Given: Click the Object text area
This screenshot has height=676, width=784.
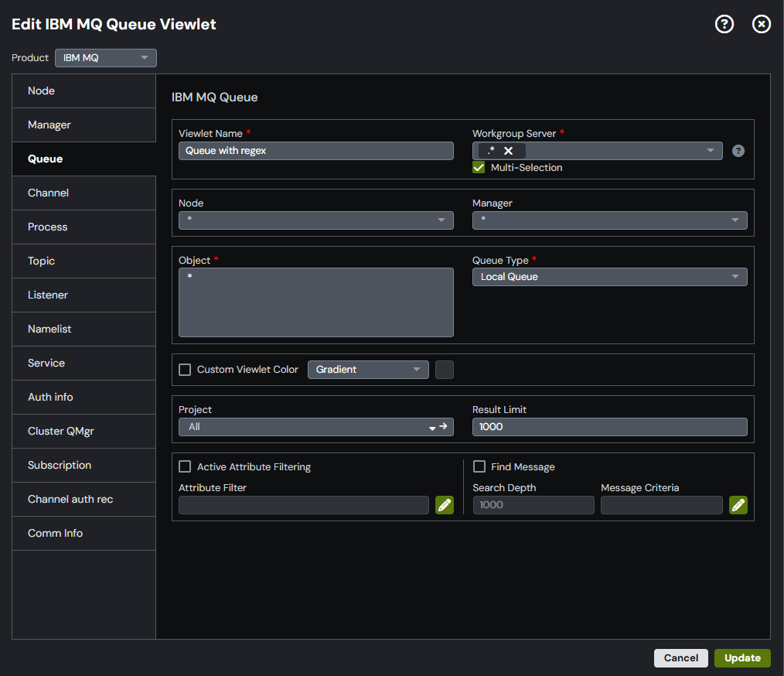Looking at the screenshot, I should (x=316, y=302).
